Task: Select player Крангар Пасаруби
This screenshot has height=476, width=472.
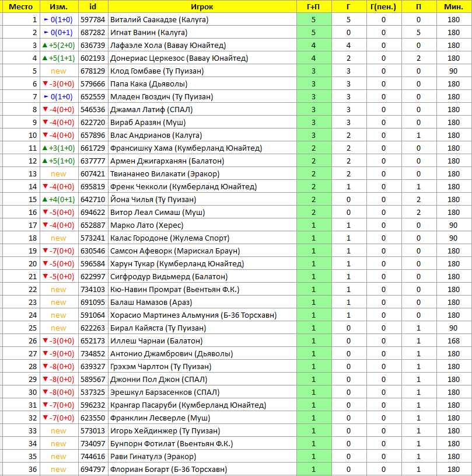Action: click(188, 405)
